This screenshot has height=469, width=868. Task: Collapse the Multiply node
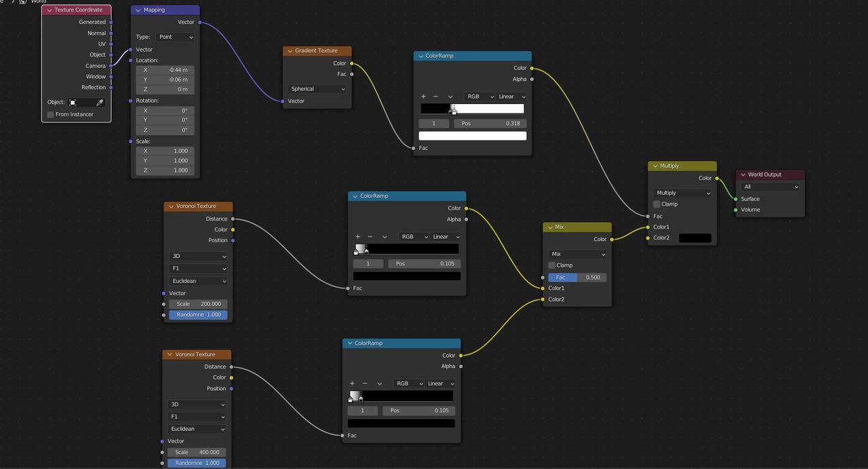point(654,166)
